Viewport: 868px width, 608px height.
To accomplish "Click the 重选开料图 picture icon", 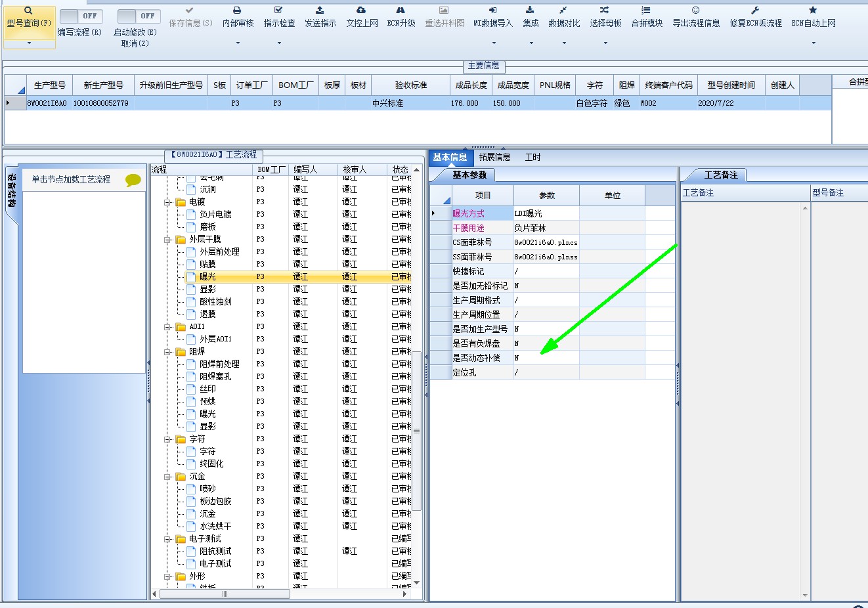I will (444, 11).
